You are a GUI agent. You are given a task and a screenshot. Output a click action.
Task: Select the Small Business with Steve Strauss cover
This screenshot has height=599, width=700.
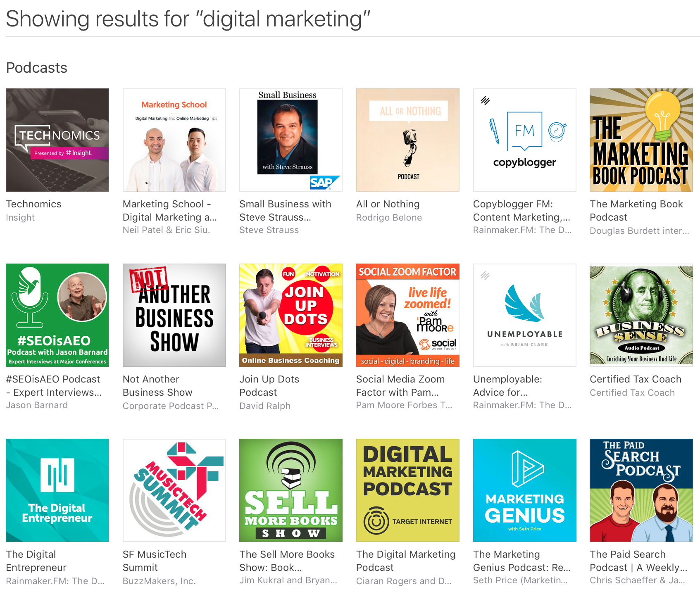[x=291, y=140]
